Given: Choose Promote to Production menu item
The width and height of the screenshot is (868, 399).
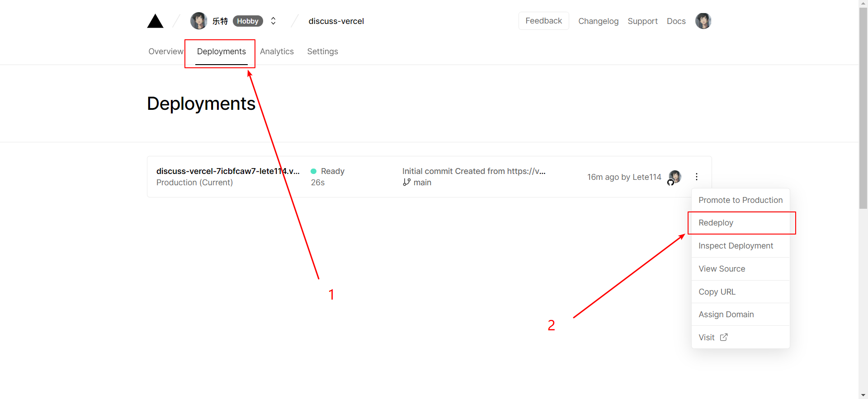Looking at the screenshot, I should [740, 200].
